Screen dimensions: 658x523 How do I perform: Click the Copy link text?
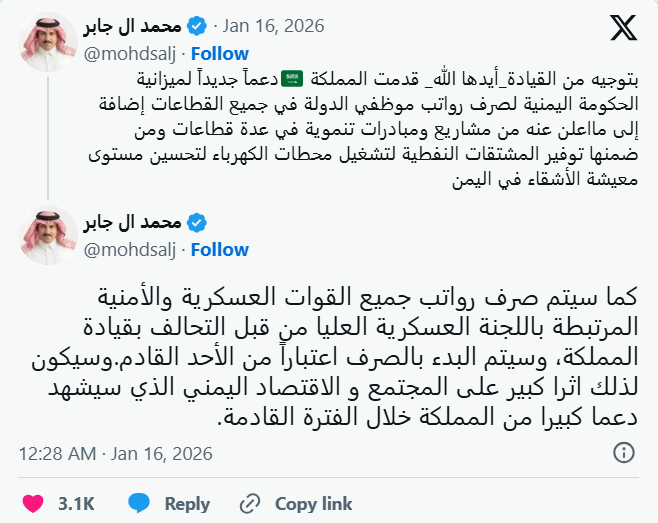tap(313, 502)
